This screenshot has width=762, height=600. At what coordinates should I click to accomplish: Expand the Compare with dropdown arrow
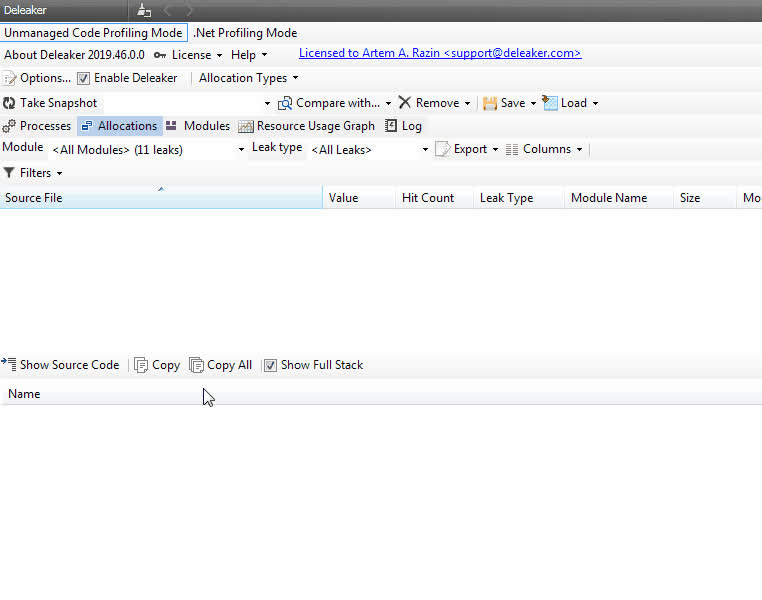(388, 103)
